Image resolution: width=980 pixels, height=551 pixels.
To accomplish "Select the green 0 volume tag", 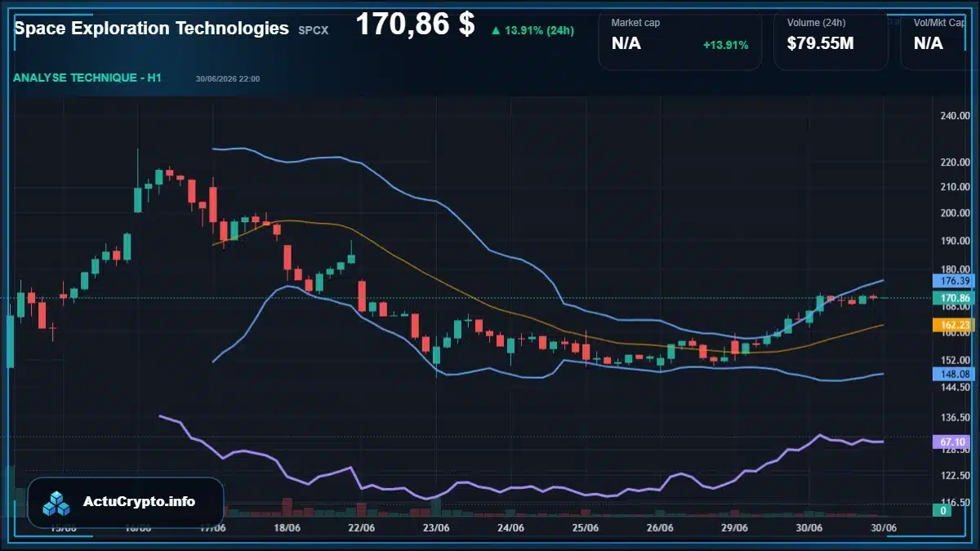I will 942,510.
